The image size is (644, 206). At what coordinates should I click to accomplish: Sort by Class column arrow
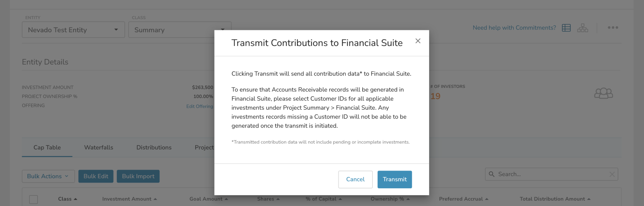[x=76, y=199]
